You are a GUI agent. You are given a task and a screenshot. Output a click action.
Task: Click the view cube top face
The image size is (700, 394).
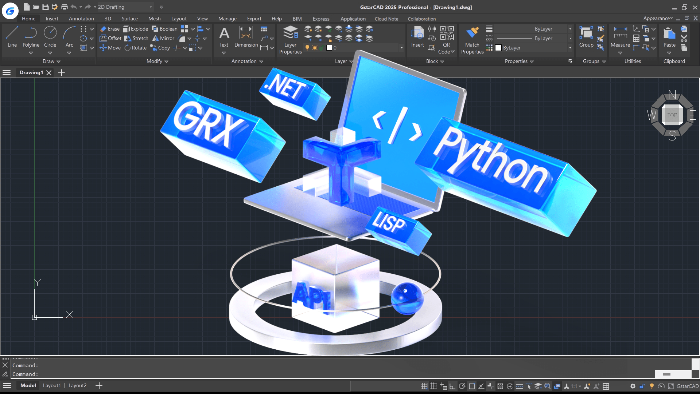click(x=672, y=114)
